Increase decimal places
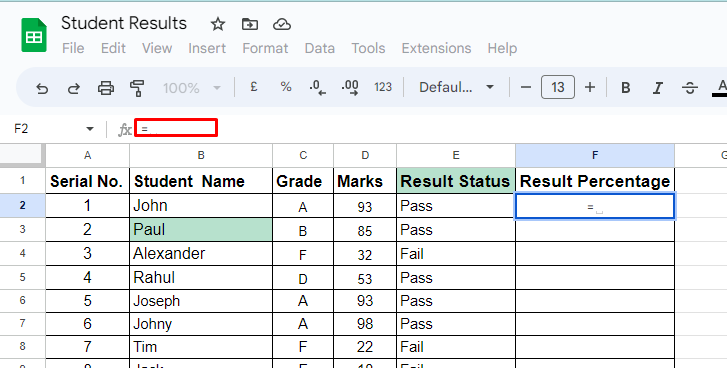This screenshot has width=727, height=368. tap(350, 87)
